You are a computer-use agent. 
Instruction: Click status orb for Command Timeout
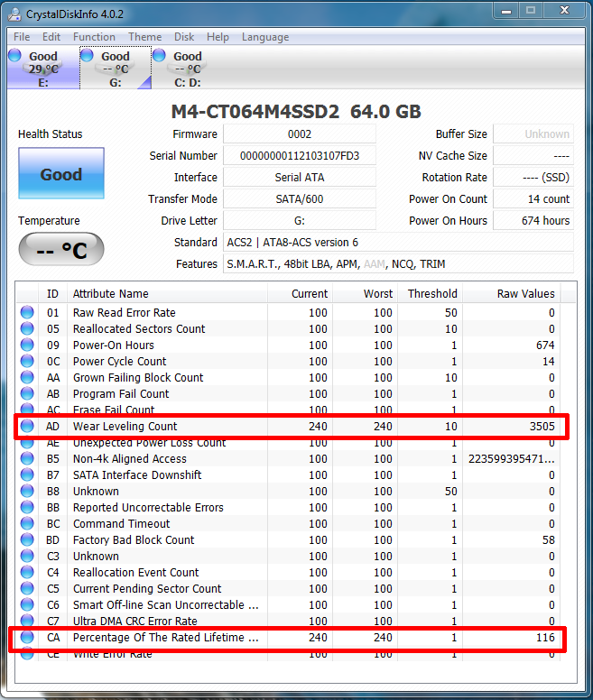click(x=27, y=523)
